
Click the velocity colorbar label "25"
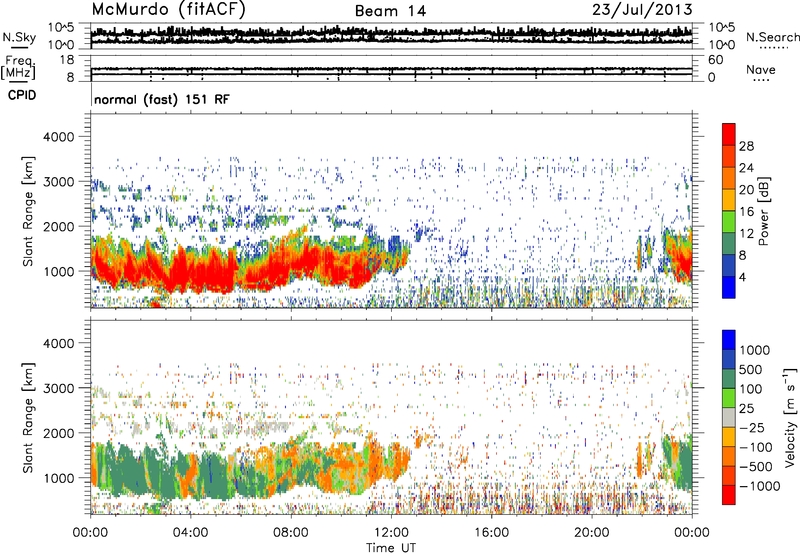tap(746, 409)
